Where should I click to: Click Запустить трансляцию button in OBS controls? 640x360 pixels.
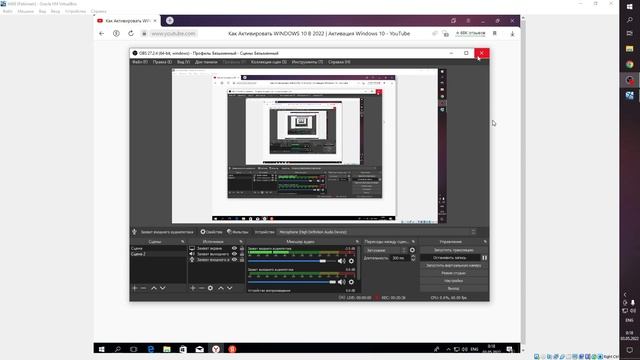click(453, 250)
